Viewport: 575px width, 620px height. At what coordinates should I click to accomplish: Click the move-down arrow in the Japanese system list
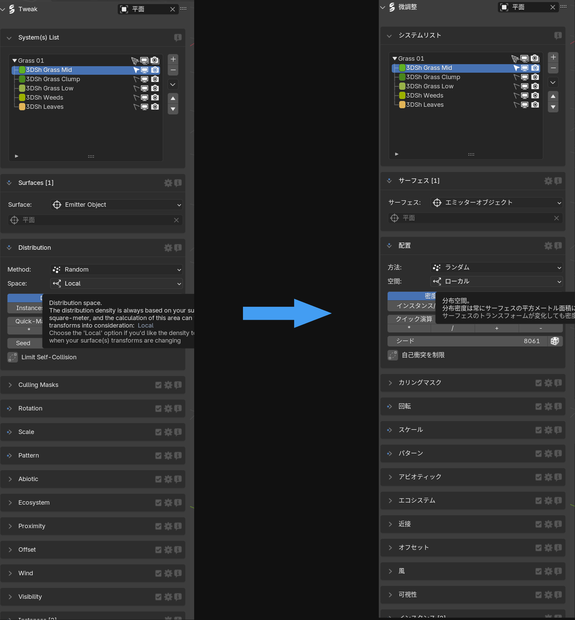[x=553, y=107]
